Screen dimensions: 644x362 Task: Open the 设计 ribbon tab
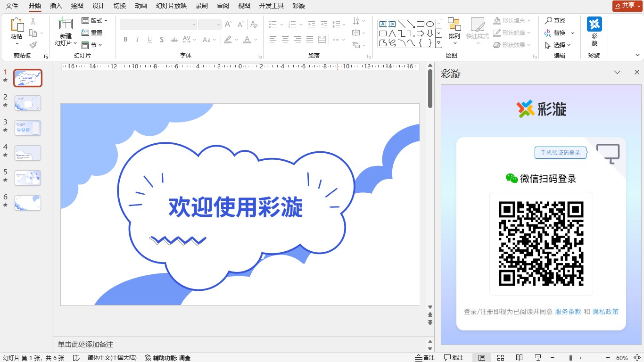[99, 6]
